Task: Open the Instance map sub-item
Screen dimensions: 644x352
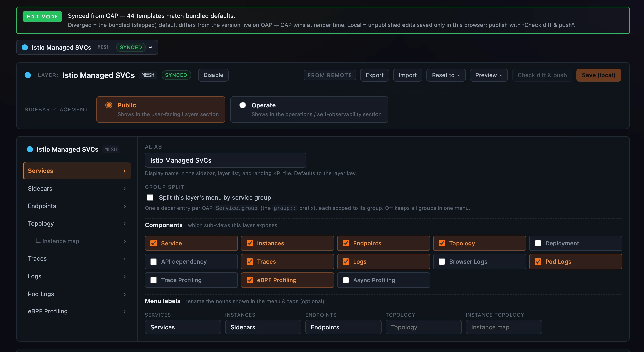Action: [x=77, y=241]
